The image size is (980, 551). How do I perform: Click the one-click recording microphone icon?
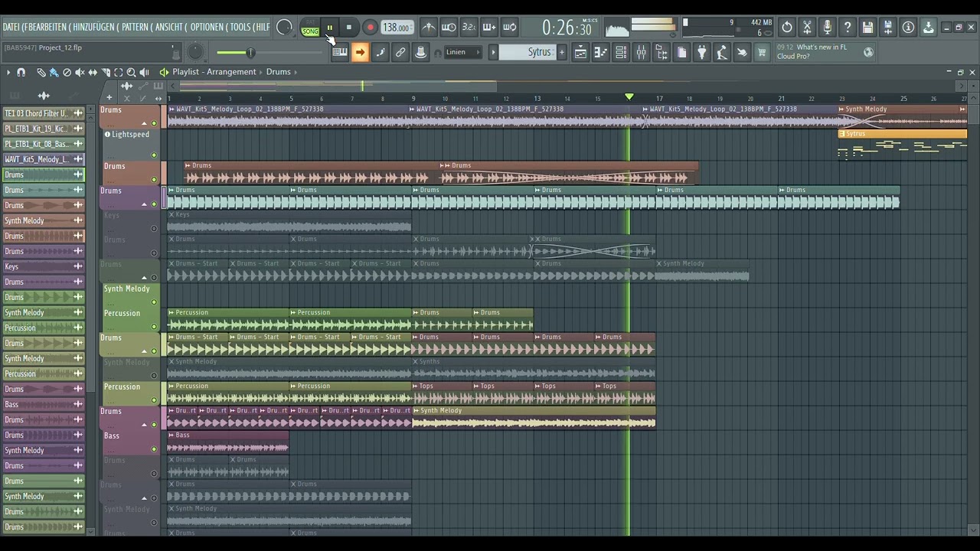827,28
